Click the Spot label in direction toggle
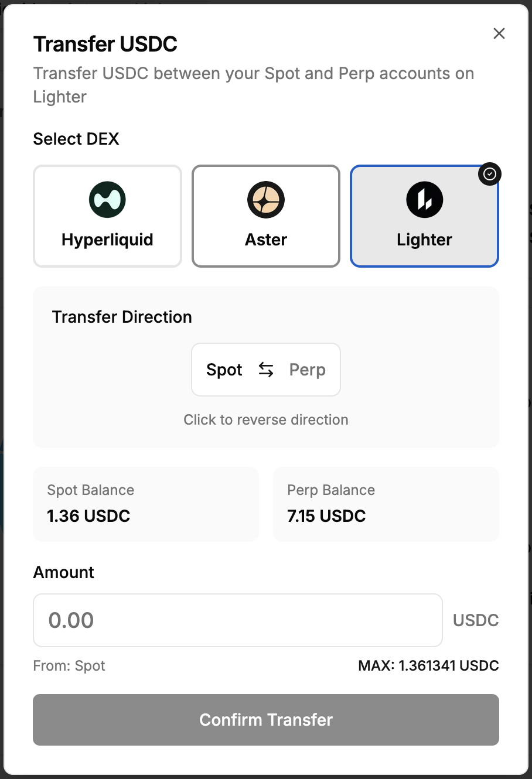532x779 pixels. [224, 370]
